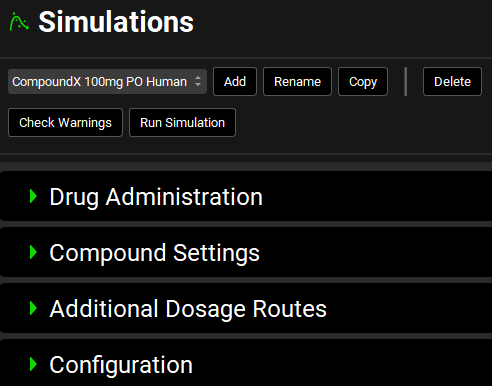Open the Configuration section header

[246, 363]
